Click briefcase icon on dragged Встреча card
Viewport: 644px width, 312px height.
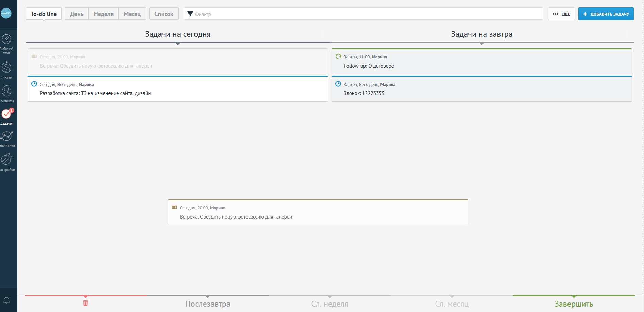174,207
